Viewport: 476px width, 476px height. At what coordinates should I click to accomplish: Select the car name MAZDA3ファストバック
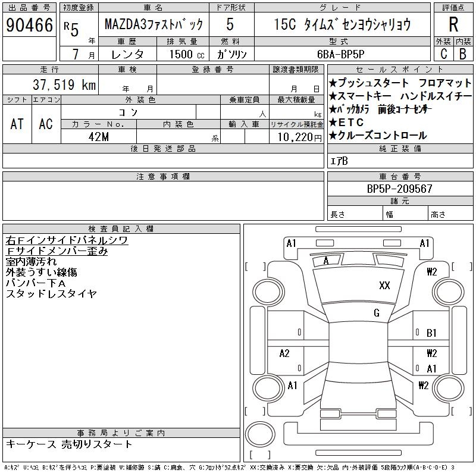click(x=154, y=24)
